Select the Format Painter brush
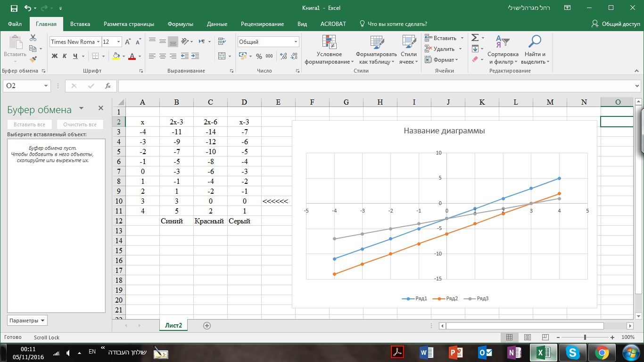The height and width of the screenshot is (362, 644). [33, 59]
